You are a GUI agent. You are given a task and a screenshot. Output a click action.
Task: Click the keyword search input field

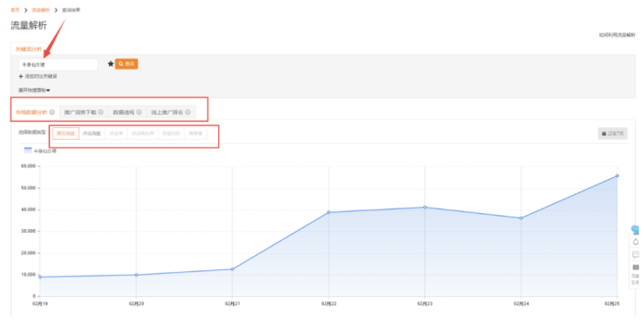point(58,64)
